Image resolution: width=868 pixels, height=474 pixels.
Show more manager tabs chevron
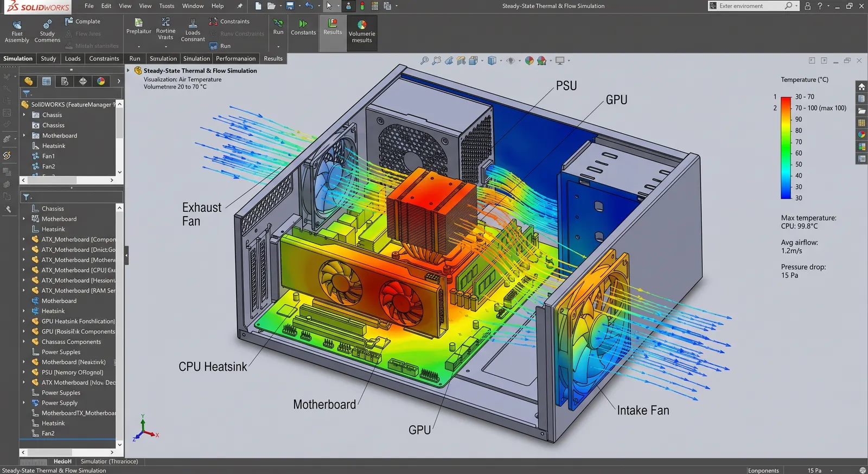118,81
